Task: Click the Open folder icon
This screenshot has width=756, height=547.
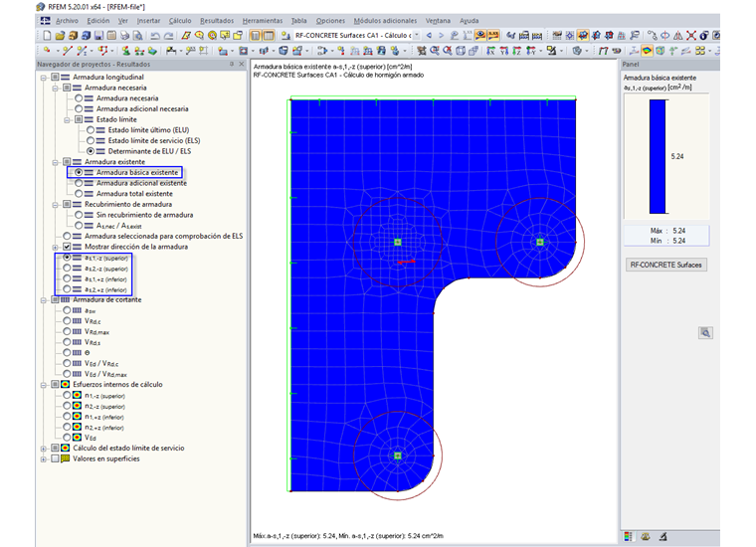Action: point(60,35)
